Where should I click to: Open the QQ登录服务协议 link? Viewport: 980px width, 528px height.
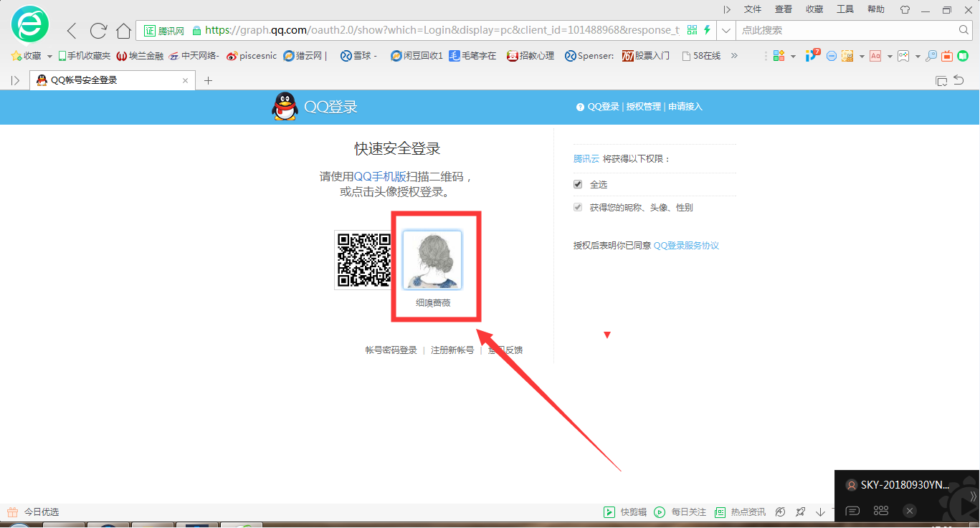tap(686, 245)
